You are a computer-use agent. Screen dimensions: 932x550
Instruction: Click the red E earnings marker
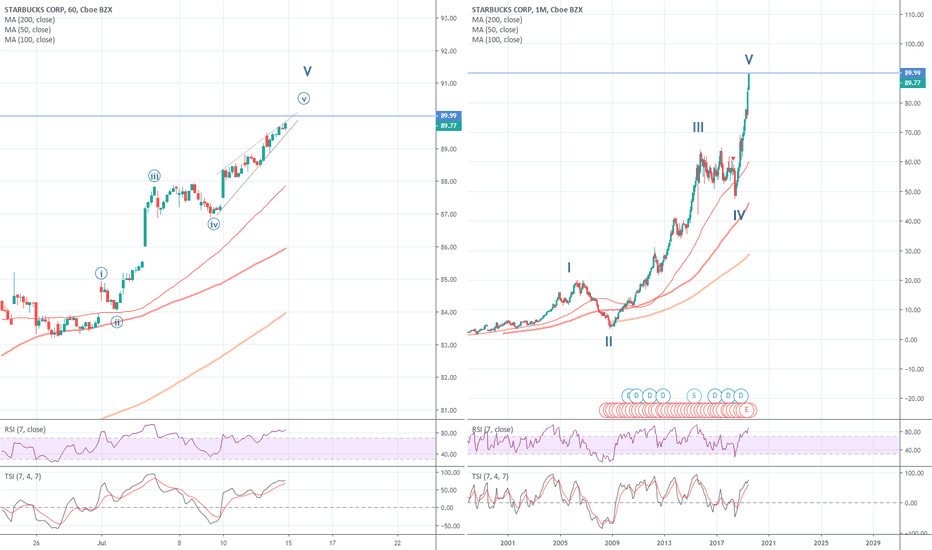747,410
